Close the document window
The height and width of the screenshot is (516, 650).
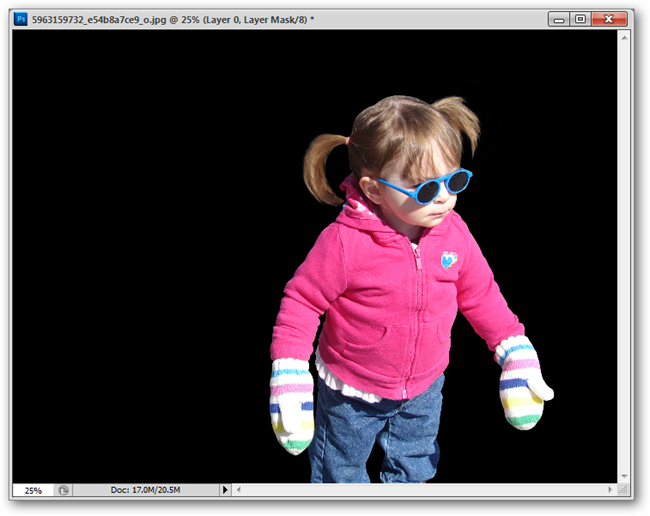pos(609,19)
